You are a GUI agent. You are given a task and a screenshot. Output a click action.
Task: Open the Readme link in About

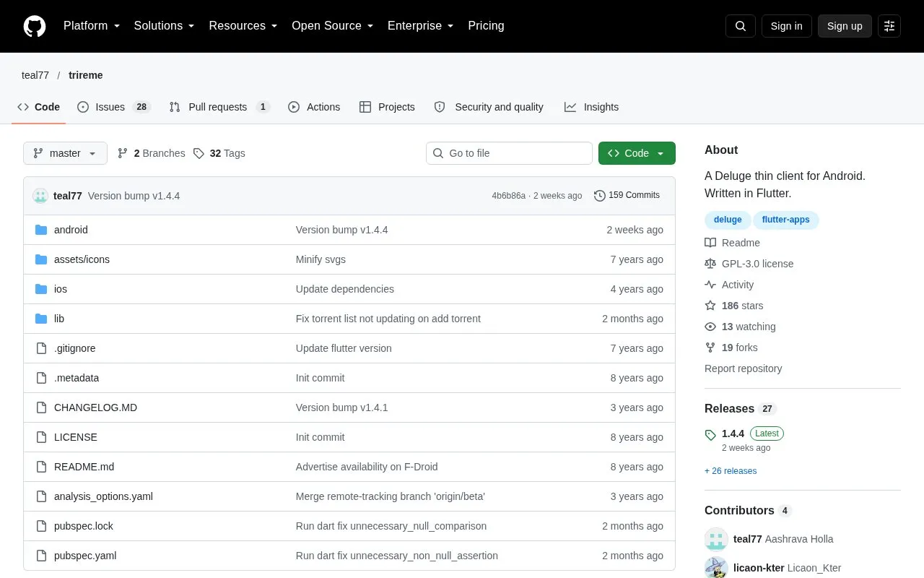coord(732,243)
